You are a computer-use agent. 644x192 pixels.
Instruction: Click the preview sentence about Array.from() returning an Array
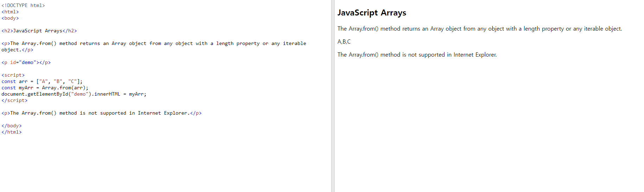tap(480, 29)
